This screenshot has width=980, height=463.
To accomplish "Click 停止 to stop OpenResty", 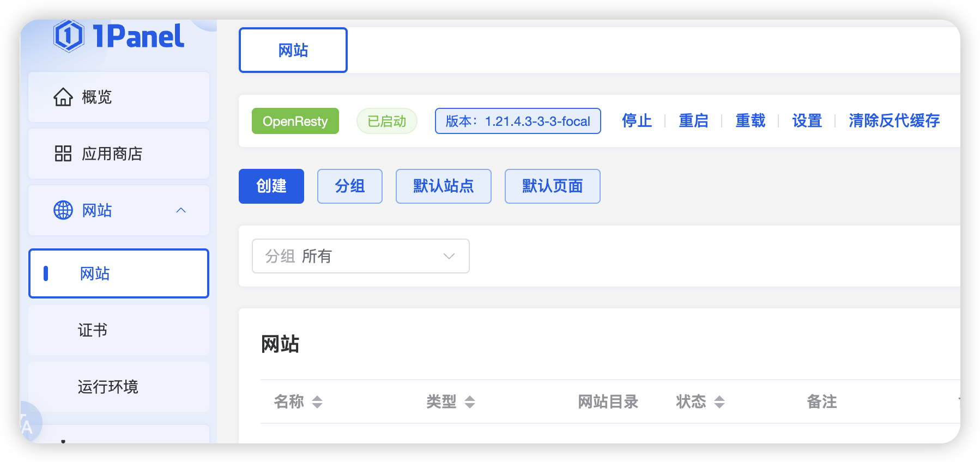I will pos(637,121).
